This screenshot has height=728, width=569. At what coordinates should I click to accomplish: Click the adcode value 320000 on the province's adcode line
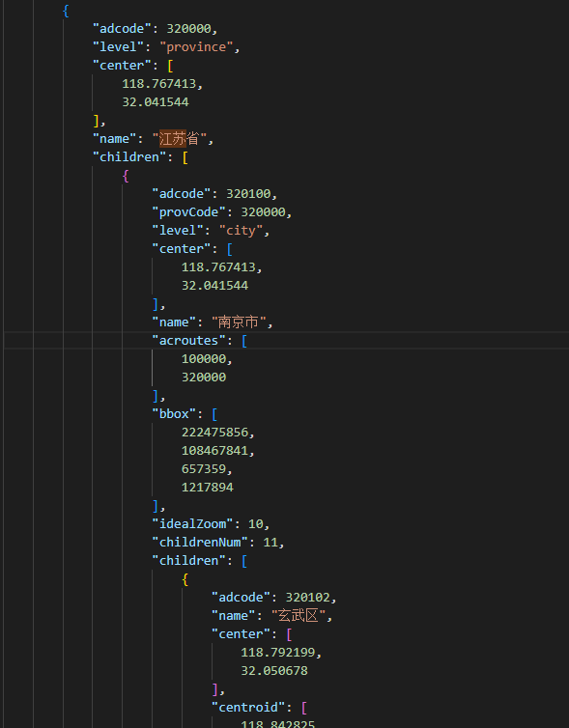[188, 29]
